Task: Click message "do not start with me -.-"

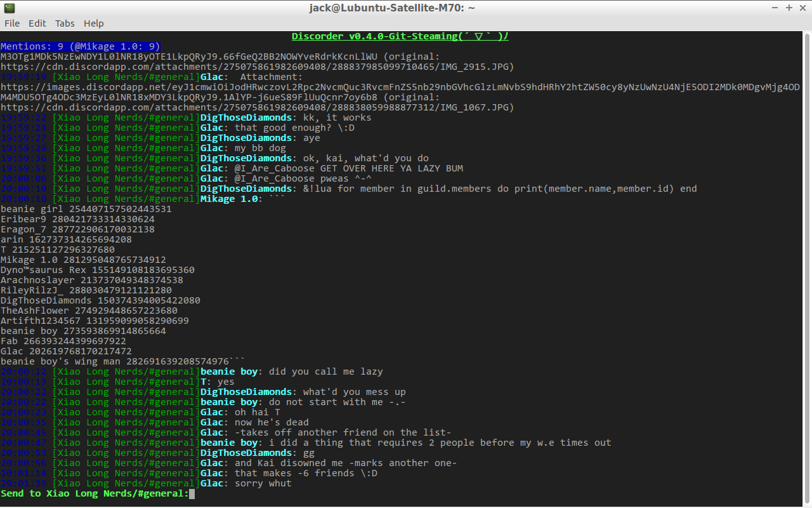Action: [x=337, y=402]
